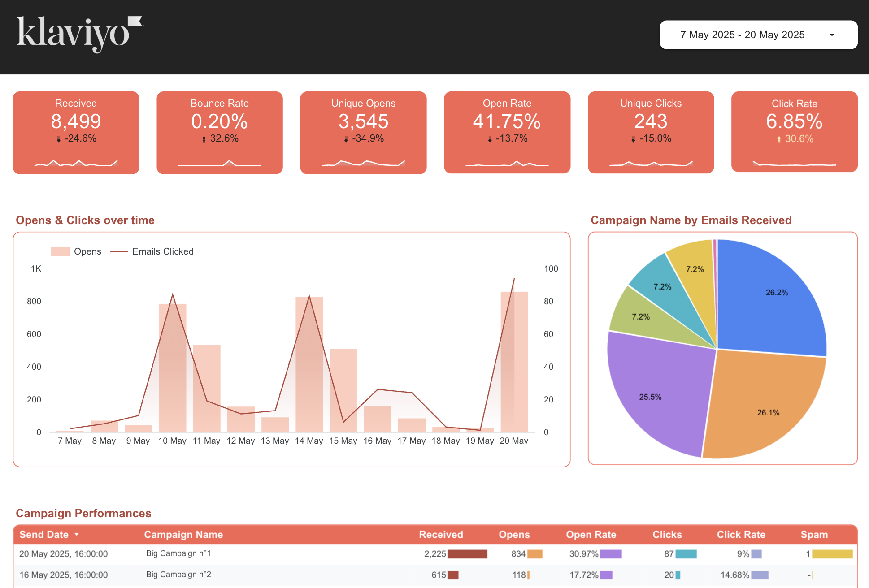Click the purple 25.5% pie slice

651,397
